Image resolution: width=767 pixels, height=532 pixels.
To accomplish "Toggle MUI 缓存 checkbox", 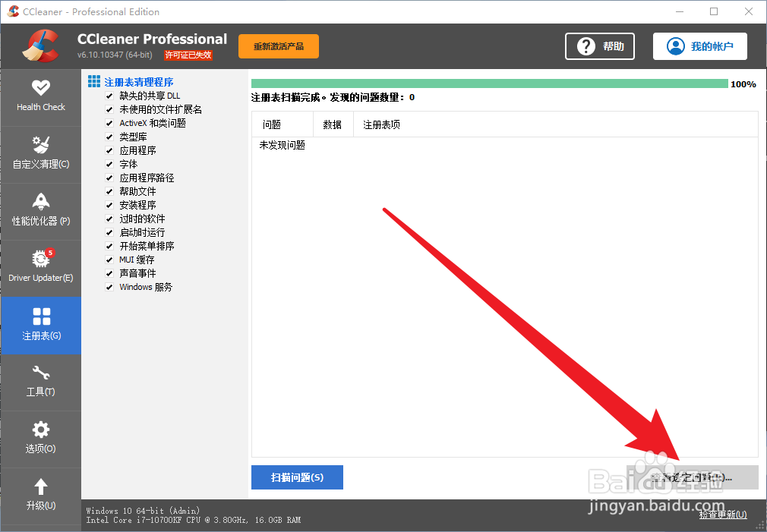I will click(109, 260).
